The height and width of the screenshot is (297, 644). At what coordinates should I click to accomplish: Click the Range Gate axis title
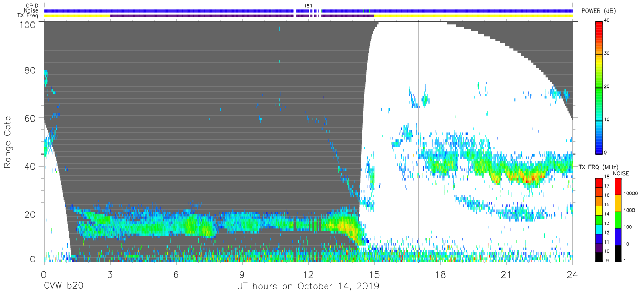[x=8, y=142]
